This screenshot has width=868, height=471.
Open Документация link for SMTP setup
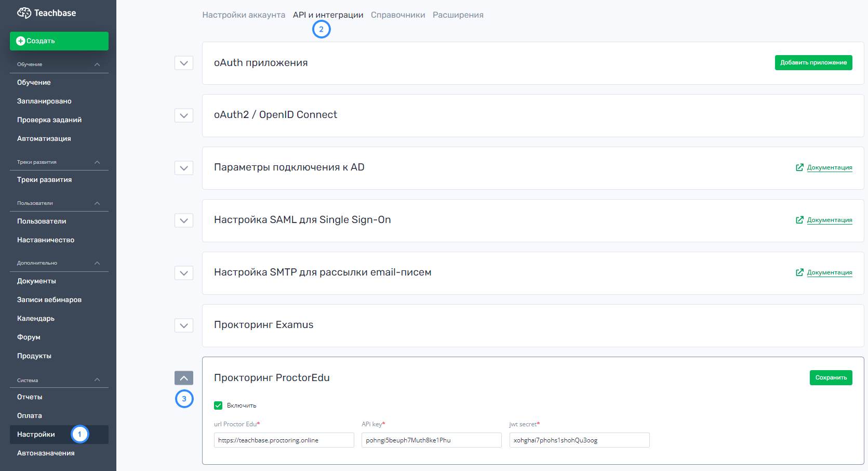[830, 272]
